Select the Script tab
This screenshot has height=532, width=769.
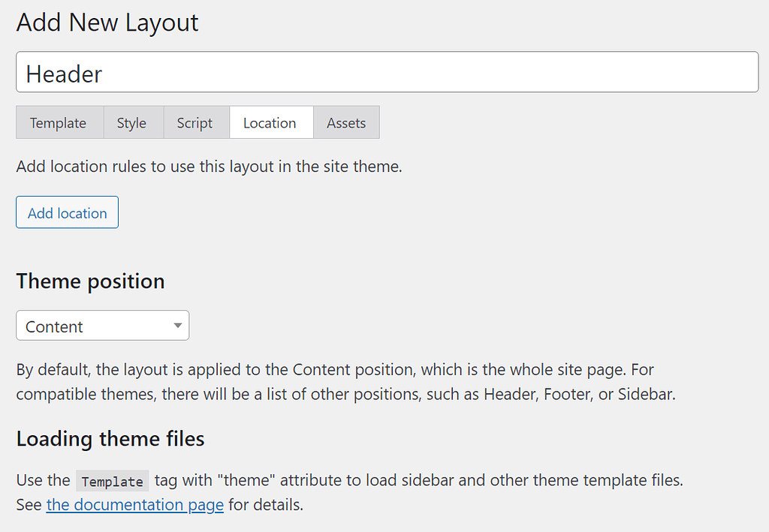(195, 122)
